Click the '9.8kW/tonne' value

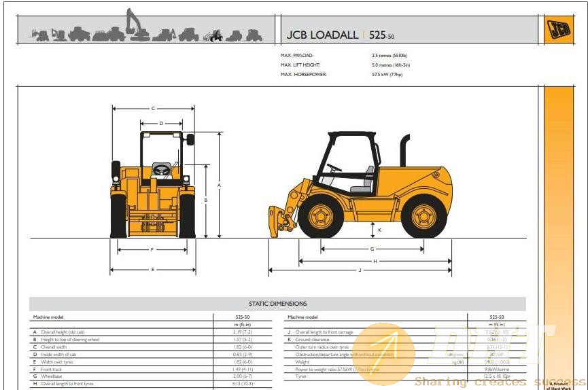tap(497, 370)
